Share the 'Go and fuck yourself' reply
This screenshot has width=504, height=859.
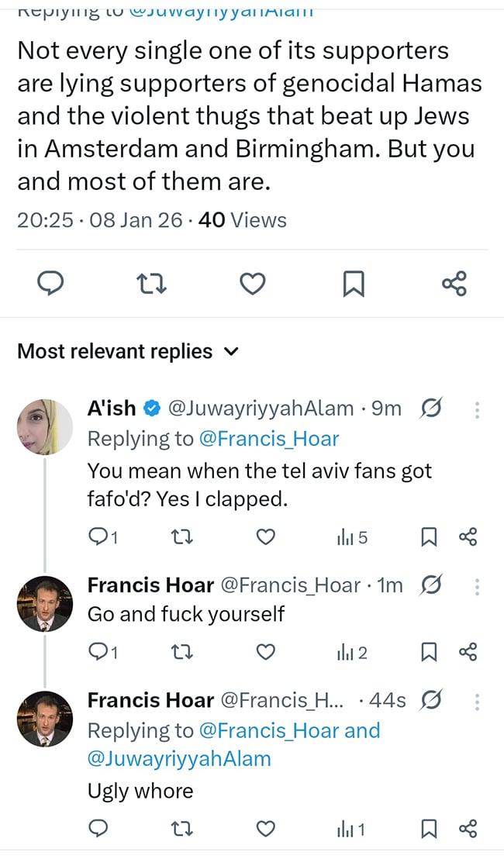[468, 653]
